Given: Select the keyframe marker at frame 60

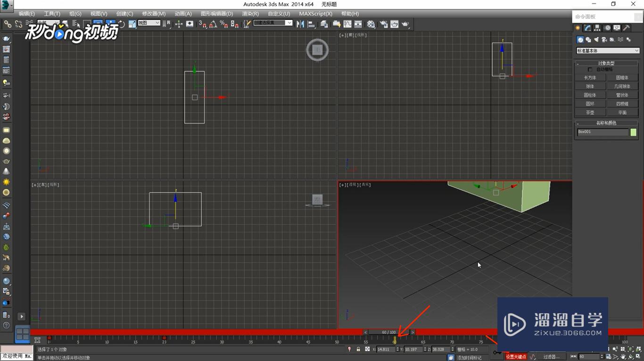Looking at the screenshot, I should coord(395,339).
